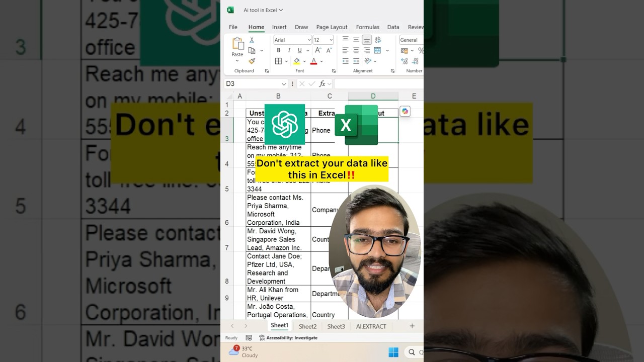
Task: Apply cell borders with the Borders icon
Action: (278, 61)
